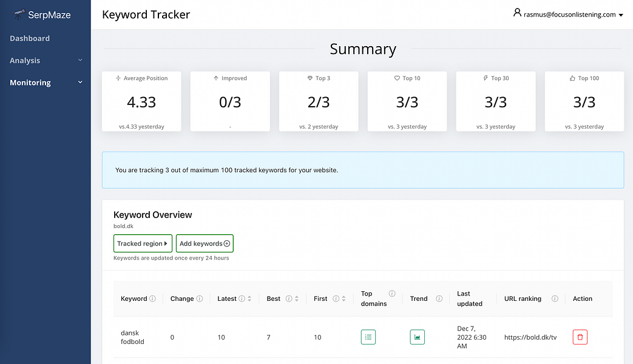Show info tooltip for Latest column

tap(242, 298)
